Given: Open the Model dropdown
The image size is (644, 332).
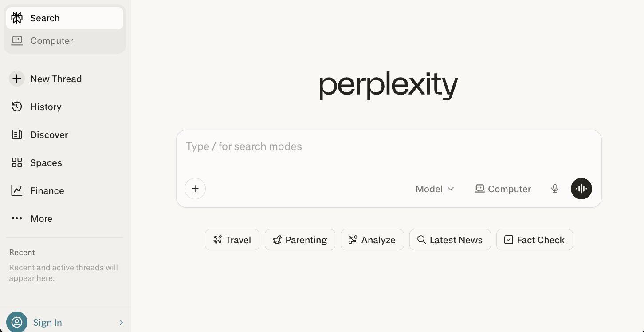Looking at the screenshot, I should pos(435,189).
